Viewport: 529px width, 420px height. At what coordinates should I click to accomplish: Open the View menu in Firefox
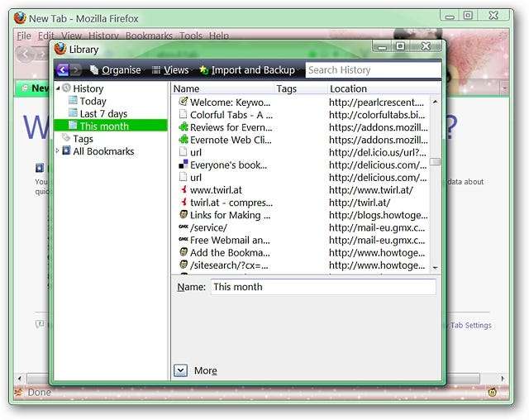pyautogui.click(x=72, y=36)
